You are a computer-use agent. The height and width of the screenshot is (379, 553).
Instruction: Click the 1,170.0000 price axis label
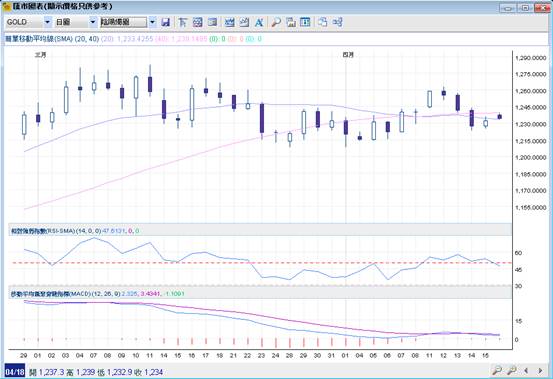[530, 191]
